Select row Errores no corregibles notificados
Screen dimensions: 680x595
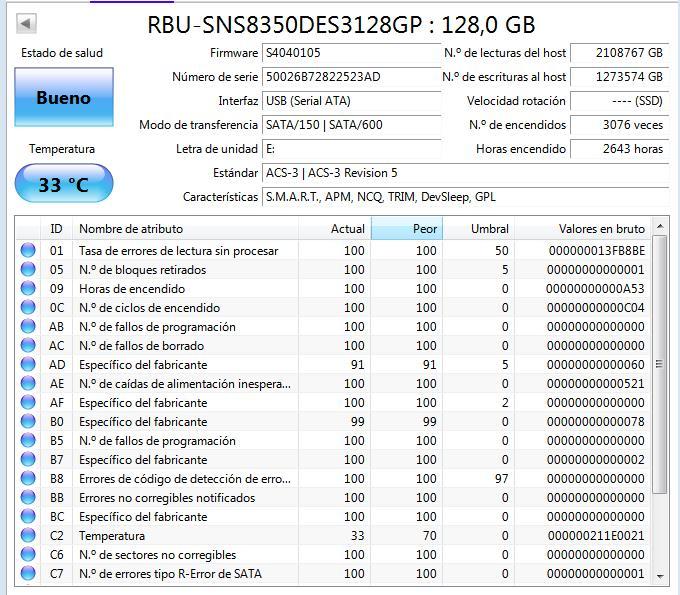(333, 498)
